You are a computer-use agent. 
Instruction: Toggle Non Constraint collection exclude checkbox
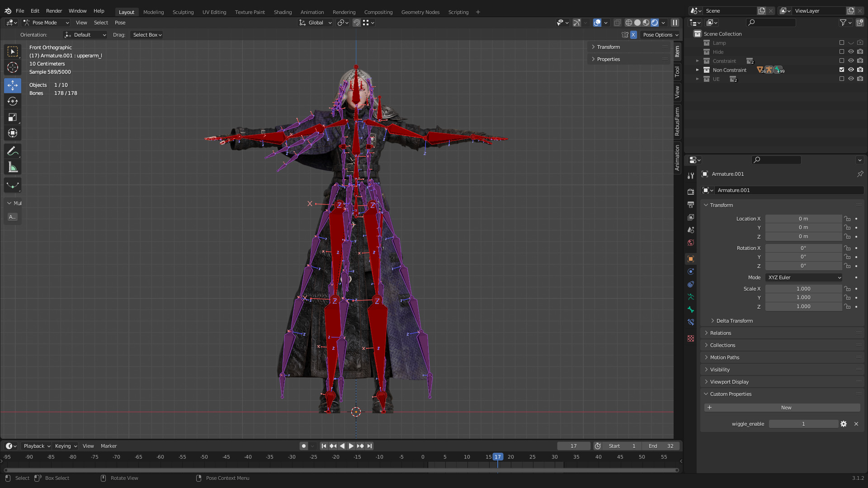[842, 70]
